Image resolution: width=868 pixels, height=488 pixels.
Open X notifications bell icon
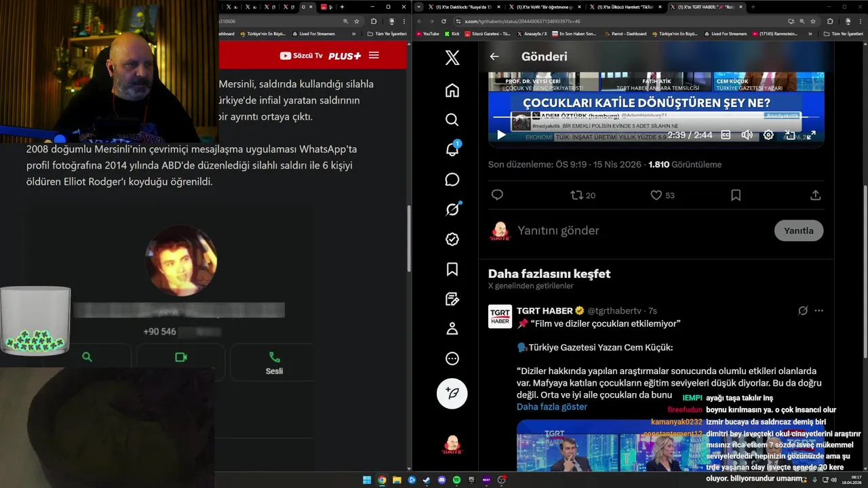pos(452,150)
